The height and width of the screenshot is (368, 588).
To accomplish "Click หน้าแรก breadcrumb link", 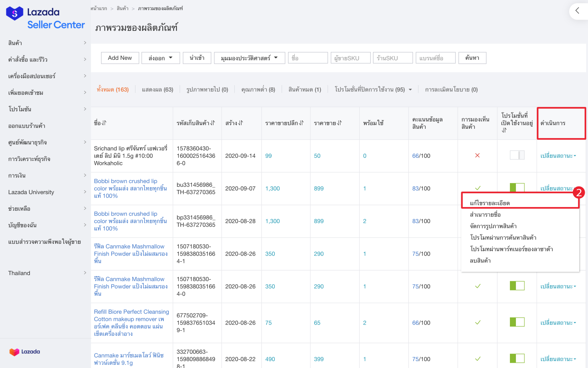I will 99,8.
